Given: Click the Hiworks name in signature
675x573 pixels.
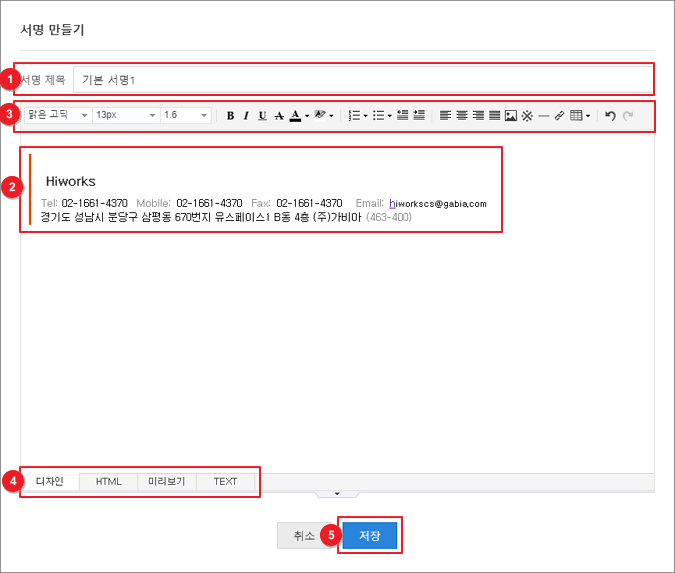Looking at the screenshot, I should click(71, 181).
